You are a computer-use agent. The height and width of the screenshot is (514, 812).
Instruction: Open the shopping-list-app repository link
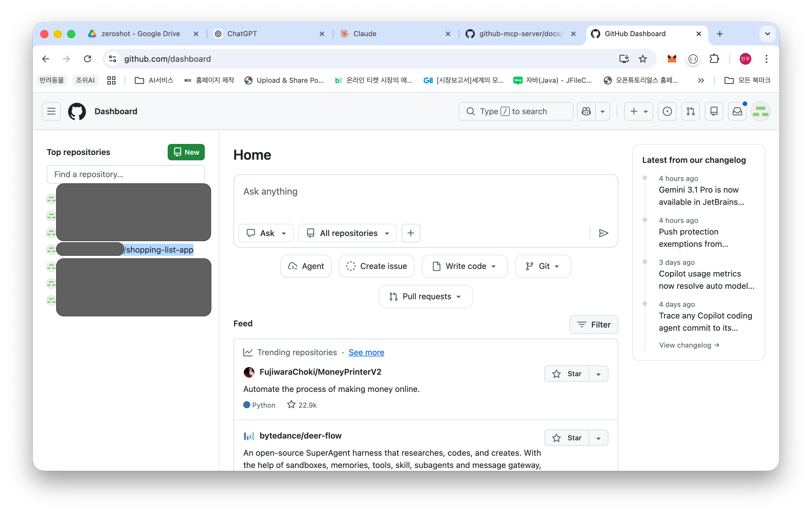(159, 250)
